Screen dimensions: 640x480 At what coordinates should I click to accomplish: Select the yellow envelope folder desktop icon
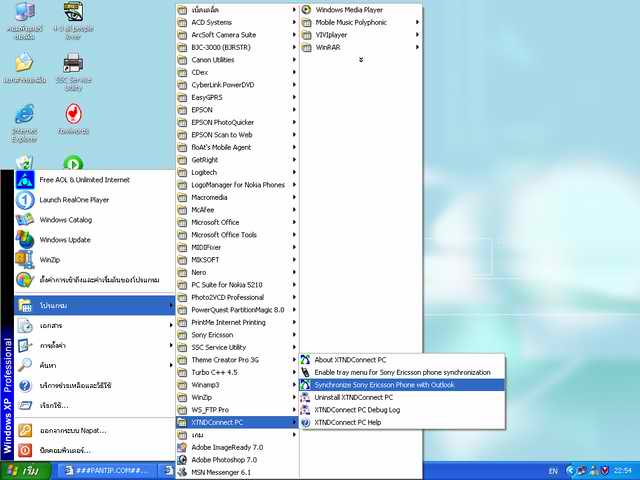pyautogui.click(x=24, y=67)
